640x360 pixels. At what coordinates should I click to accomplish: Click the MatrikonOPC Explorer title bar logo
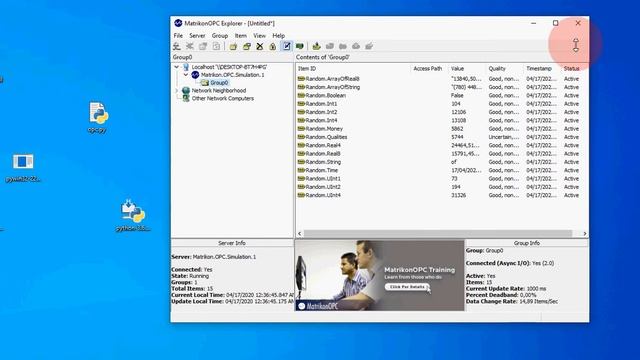click(x=178, y=23)
